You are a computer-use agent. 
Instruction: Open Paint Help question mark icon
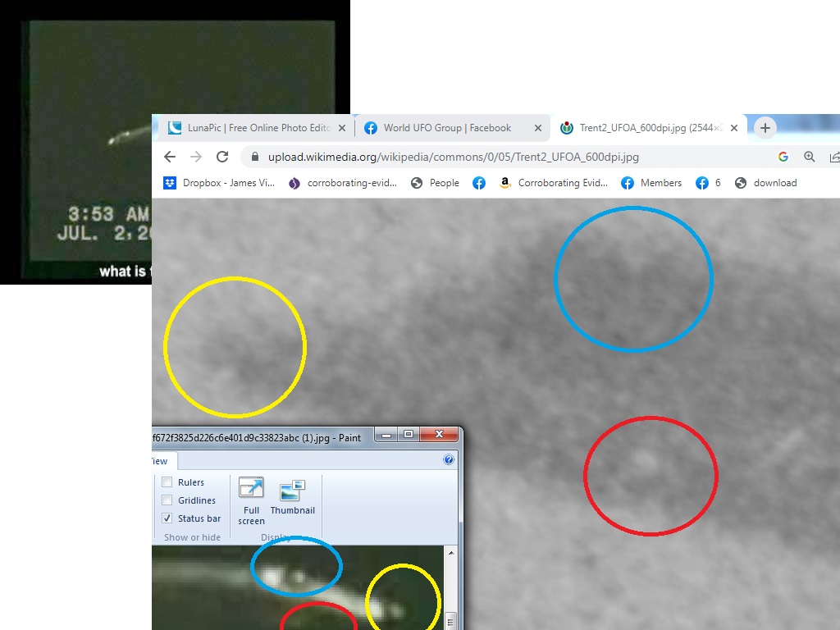tap(449, 460)
